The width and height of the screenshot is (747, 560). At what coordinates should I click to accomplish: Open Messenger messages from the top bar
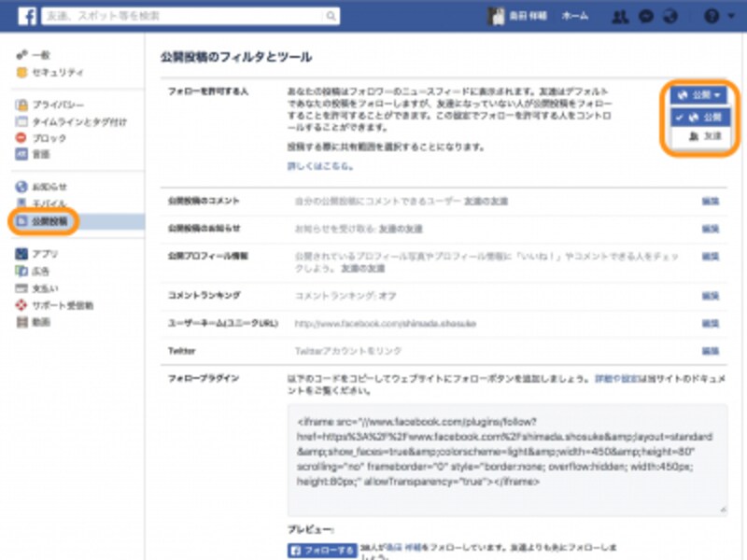(646, 16)
